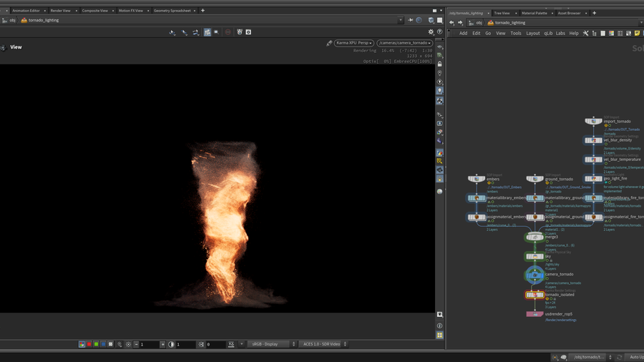Select the camera_tornado node
The height and width of the screenshot is (362, 644).
click(x=535, y=275)
